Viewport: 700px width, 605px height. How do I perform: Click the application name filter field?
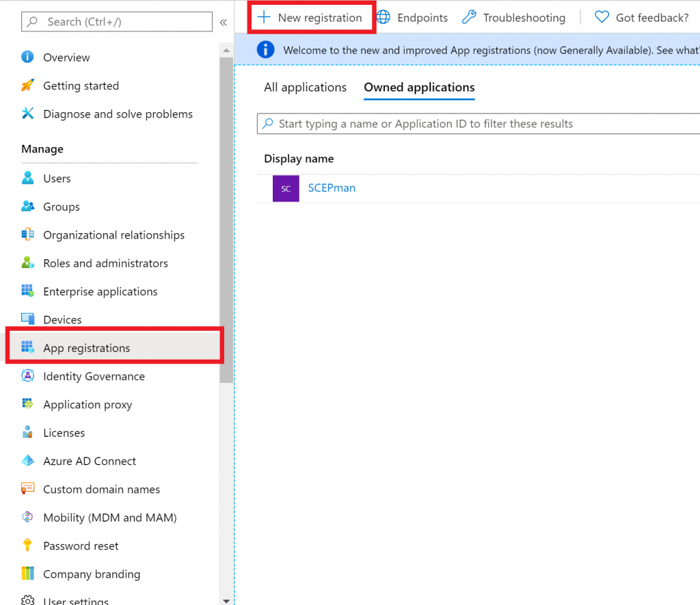[x=479, y=124]
